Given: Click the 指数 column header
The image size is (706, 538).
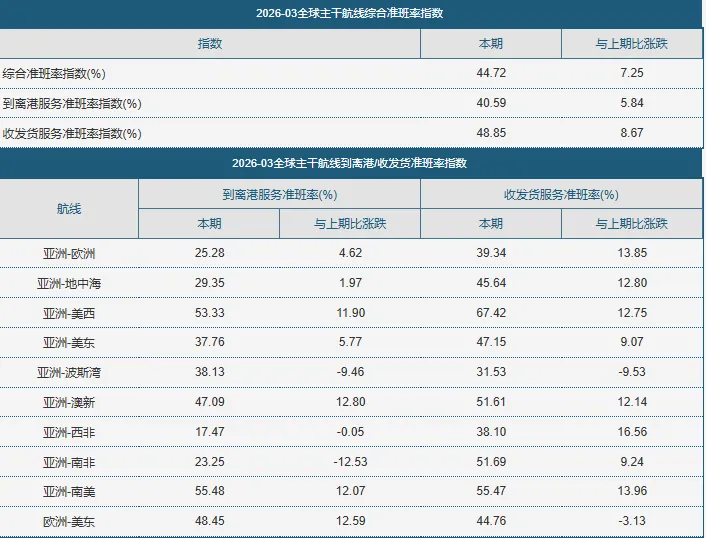Looking at the screenshot, I should [210, 44].
